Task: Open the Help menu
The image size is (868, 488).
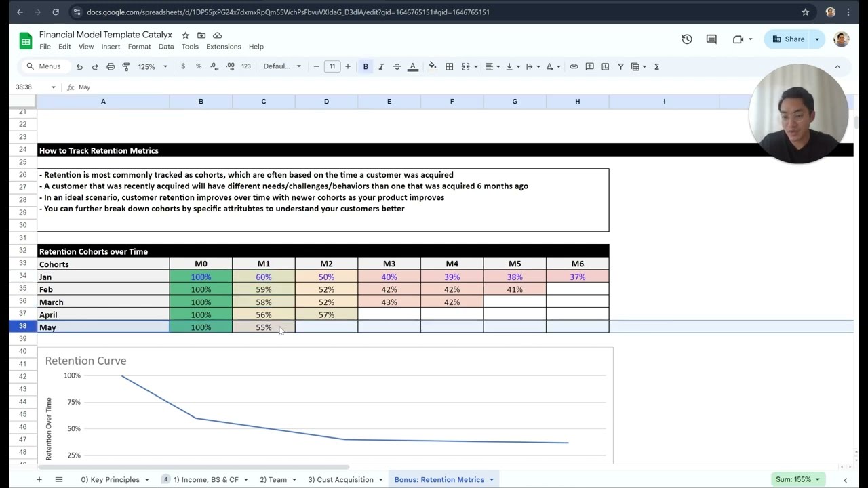Action: pos(256,47)
